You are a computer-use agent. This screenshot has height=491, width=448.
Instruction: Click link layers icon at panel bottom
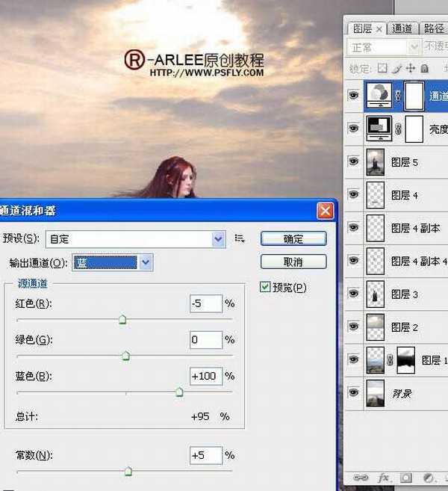click(x=361, y=478)
